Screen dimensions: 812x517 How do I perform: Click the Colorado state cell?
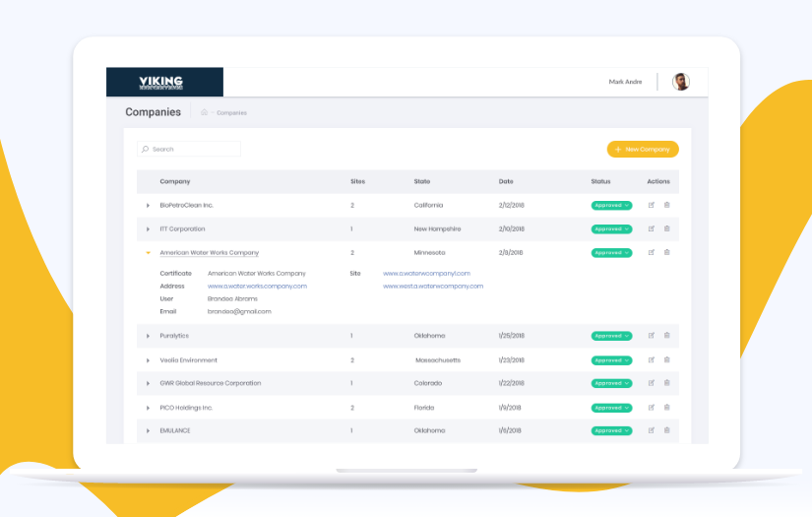428,383
